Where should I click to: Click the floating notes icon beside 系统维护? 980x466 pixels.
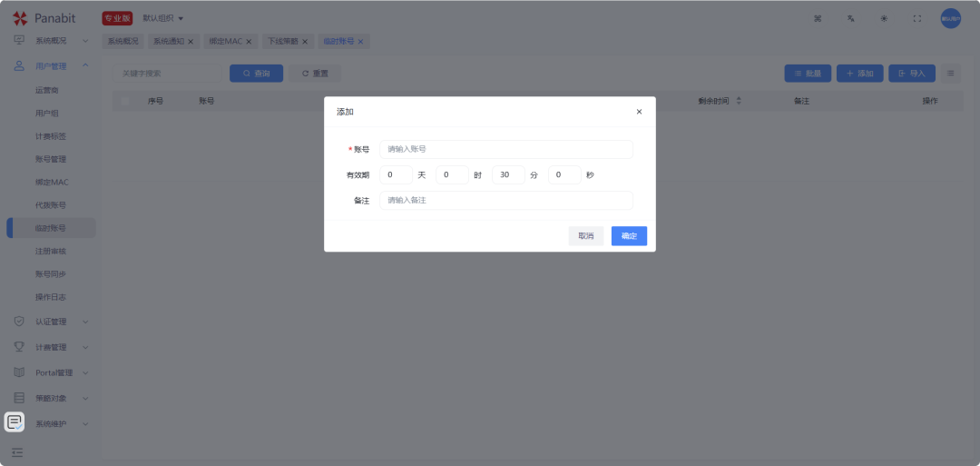tap(15, 421)
